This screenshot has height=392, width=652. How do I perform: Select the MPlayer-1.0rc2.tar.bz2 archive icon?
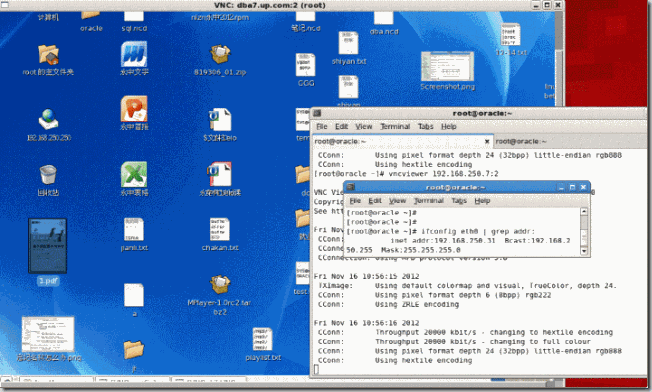pyautogui.click(x=220, y=285)
